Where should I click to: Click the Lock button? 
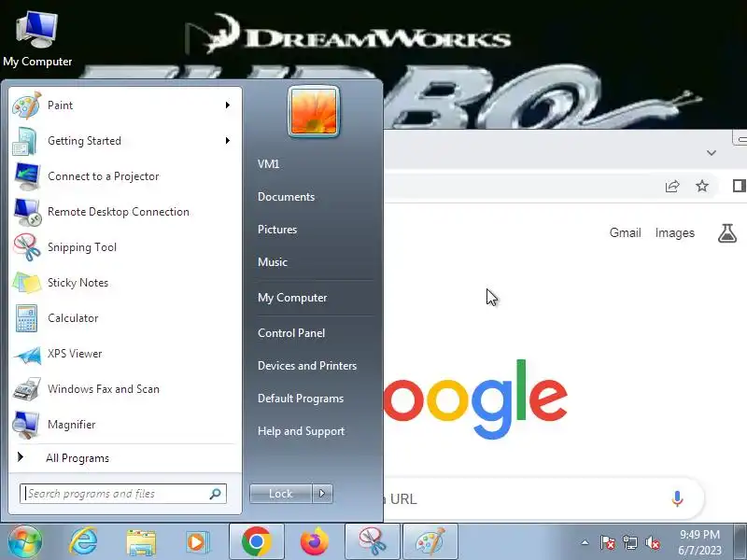[281, 494]
